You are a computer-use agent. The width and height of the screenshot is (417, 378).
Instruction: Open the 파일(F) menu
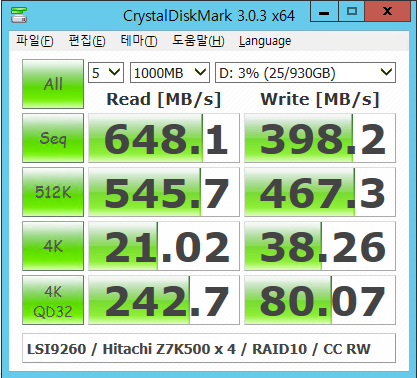coord(35,41)
